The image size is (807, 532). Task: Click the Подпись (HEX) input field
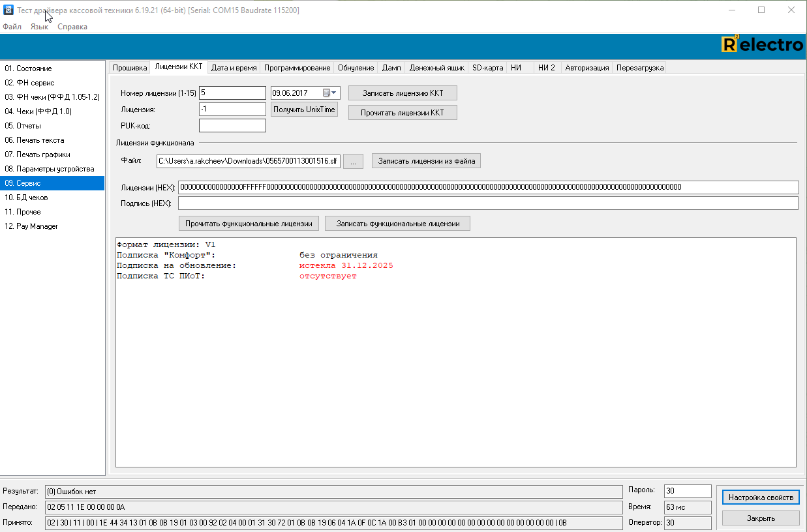tap(487, 203)
